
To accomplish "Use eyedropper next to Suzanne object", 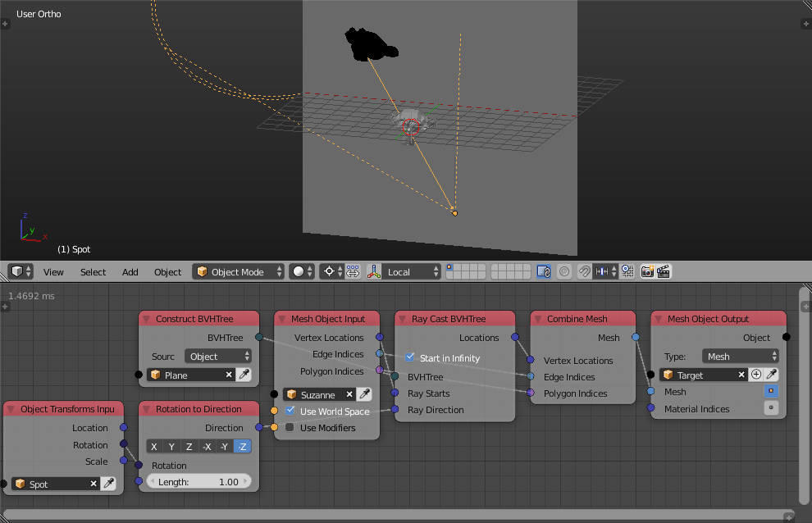I will click(x=364, y=394).
